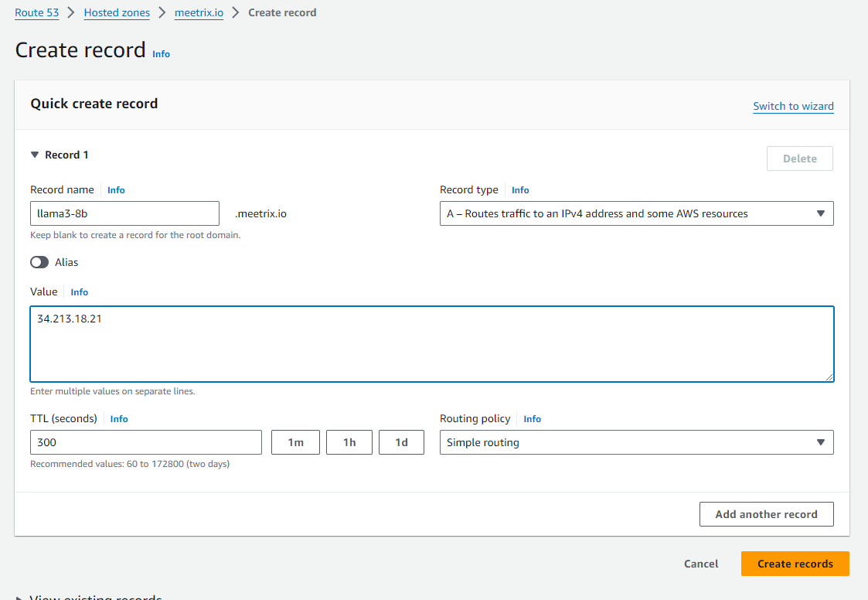Image resolution: width=868 pixels, height=600 pixels.
Task: Open Info for Record type
Action: [x=520, y=190]
